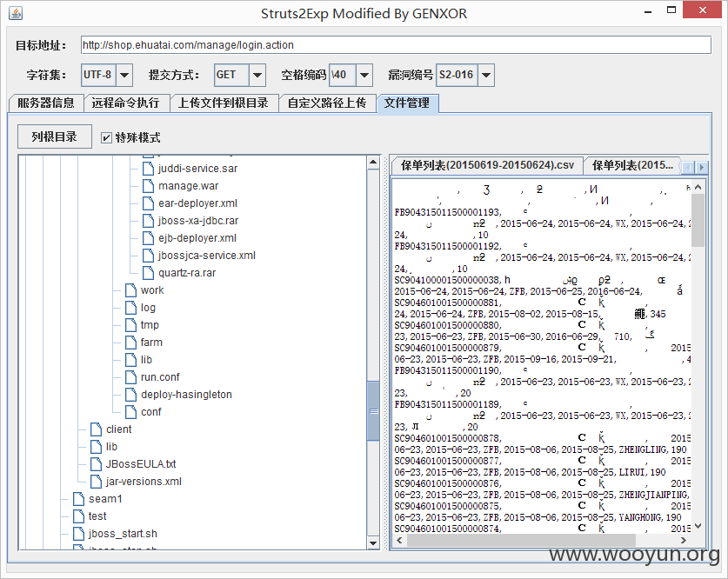Select the truncated 保单列表(2015... tab

pos(632,166)
